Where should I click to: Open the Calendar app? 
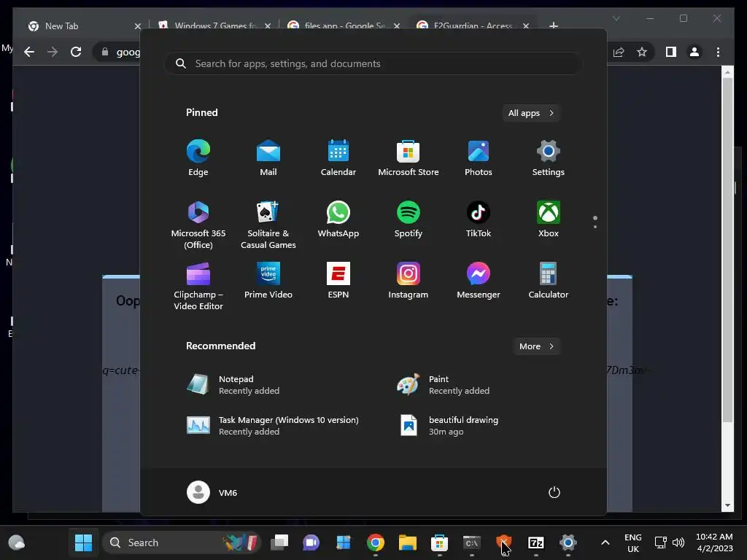click(x=338, y=158)
